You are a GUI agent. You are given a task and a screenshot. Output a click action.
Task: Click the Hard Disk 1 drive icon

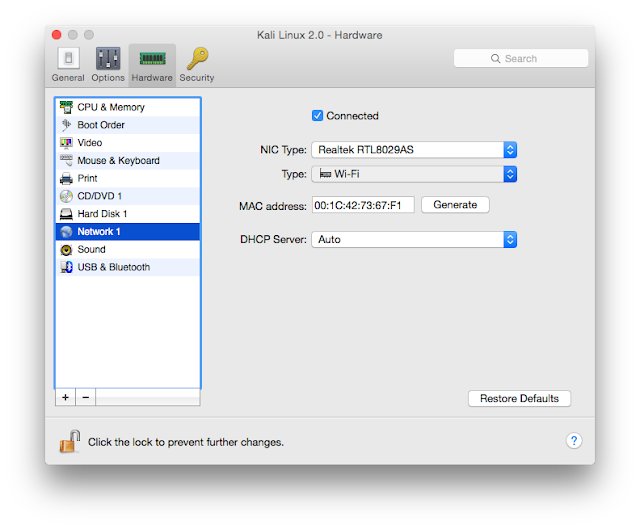66,214
